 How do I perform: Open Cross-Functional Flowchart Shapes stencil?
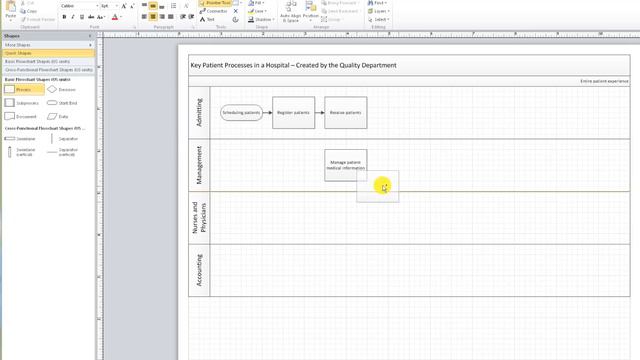tap(48, 70)
